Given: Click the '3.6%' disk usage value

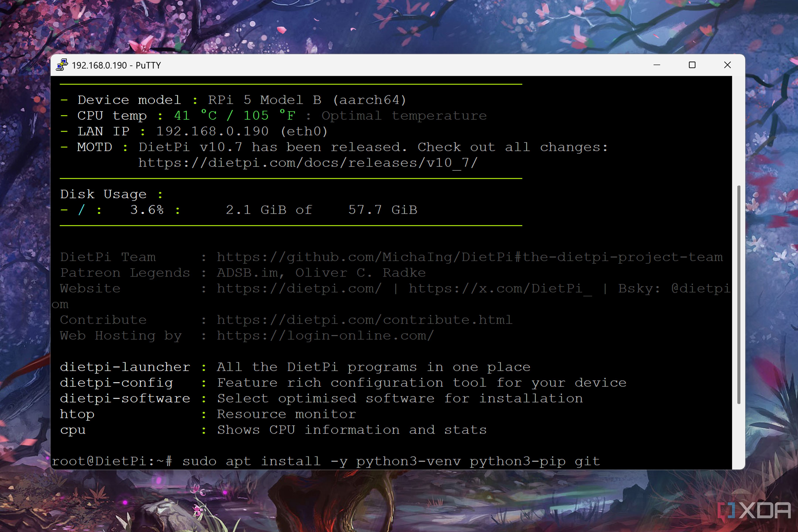Looking at the screenshot, I should click(x=147, y=210).
